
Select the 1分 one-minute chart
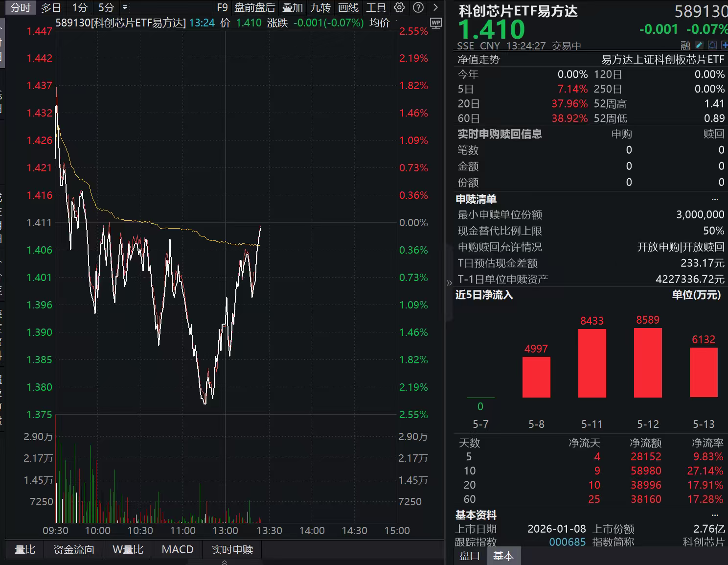click(x=80, y=8)
